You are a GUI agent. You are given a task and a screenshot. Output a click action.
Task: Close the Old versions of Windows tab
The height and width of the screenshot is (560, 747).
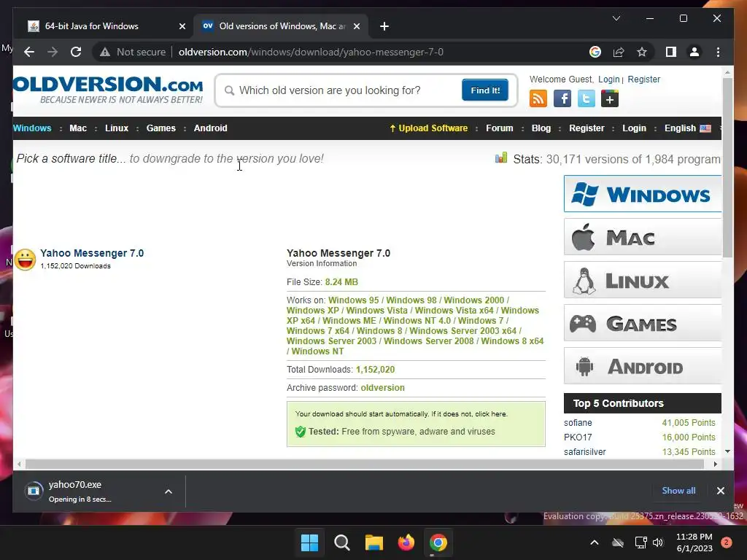356,26
